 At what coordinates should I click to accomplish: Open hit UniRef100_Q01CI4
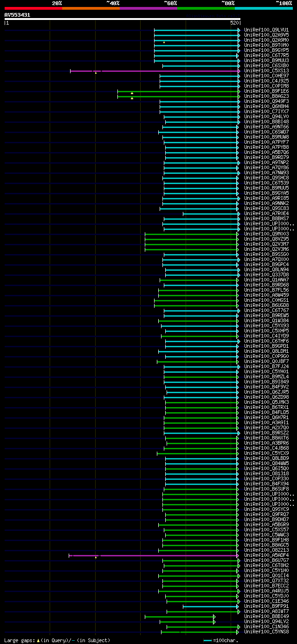point(266,576)
